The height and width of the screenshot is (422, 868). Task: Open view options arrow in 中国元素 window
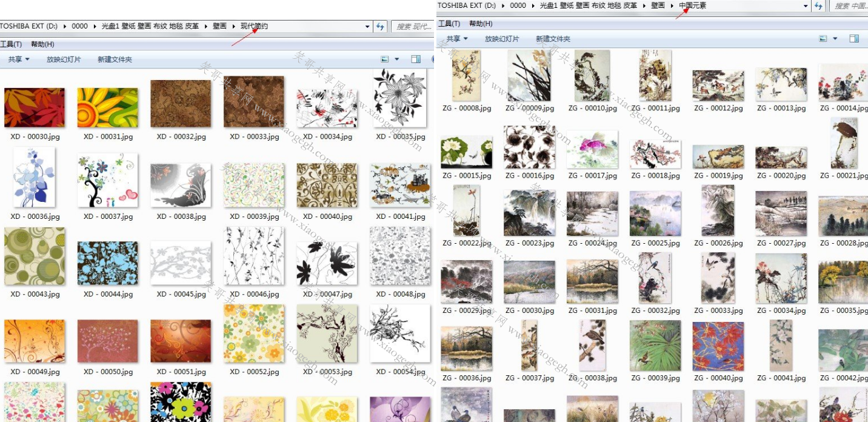point(835,39)
